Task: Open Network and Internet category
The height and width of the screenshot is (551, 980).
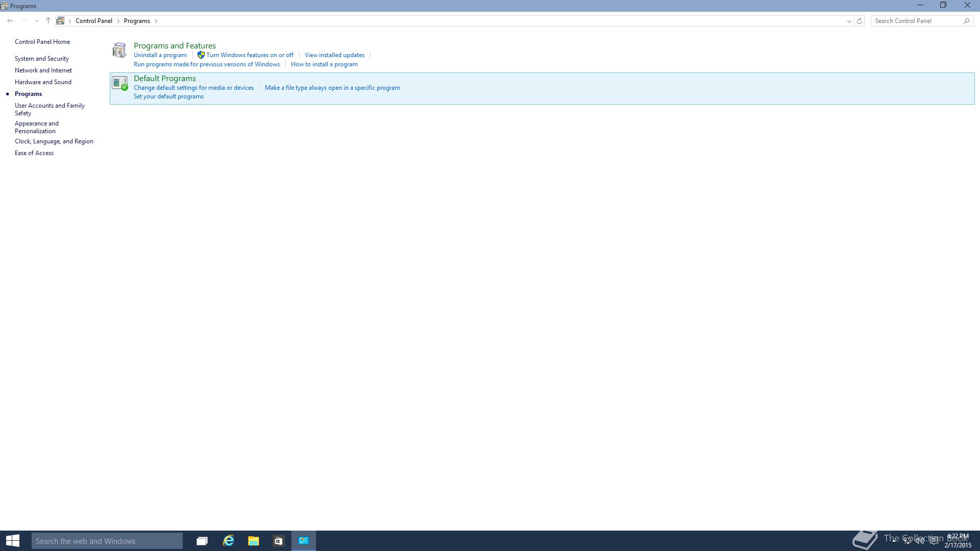Action: click(43, 70)
